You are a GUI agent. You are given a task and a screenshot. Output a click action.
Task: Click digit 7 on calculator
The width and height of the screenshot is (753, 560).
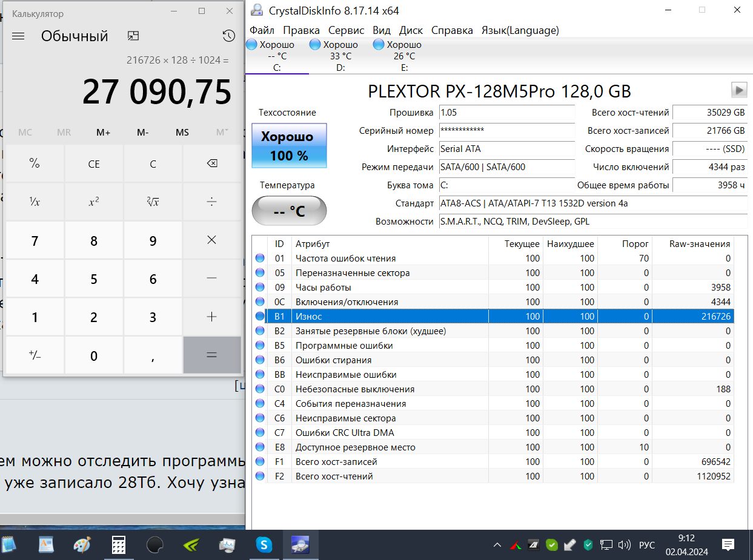click(35, 240)
